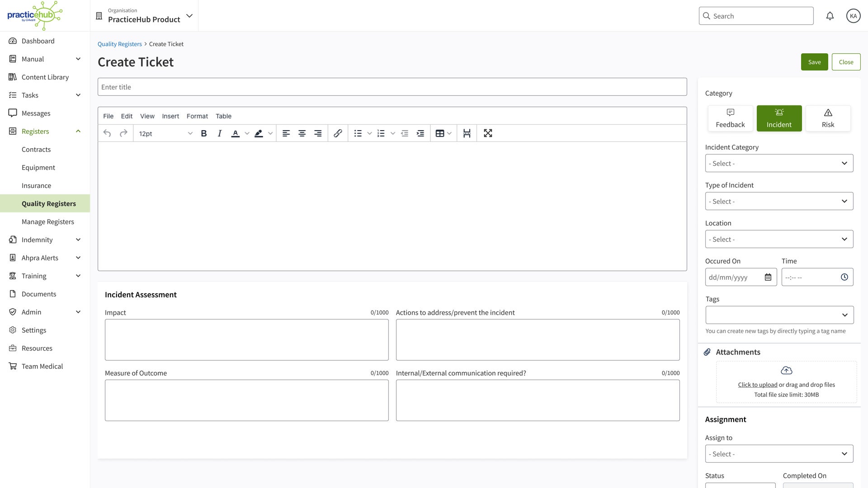Align text right
The width and height of the screenshot is (868, 488).
click(318, 133)
